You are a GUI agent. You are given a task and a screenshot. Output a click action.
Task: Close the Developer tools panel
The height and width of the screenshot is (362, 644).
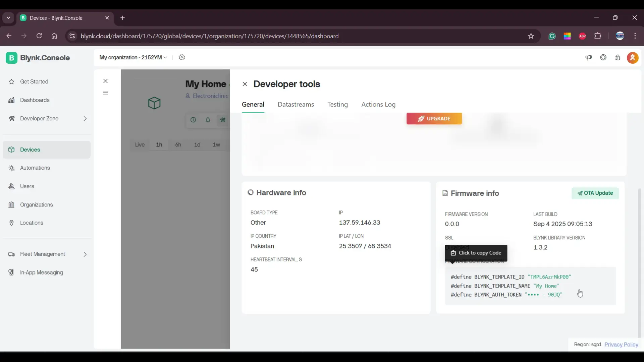click(x=245, y=84)
